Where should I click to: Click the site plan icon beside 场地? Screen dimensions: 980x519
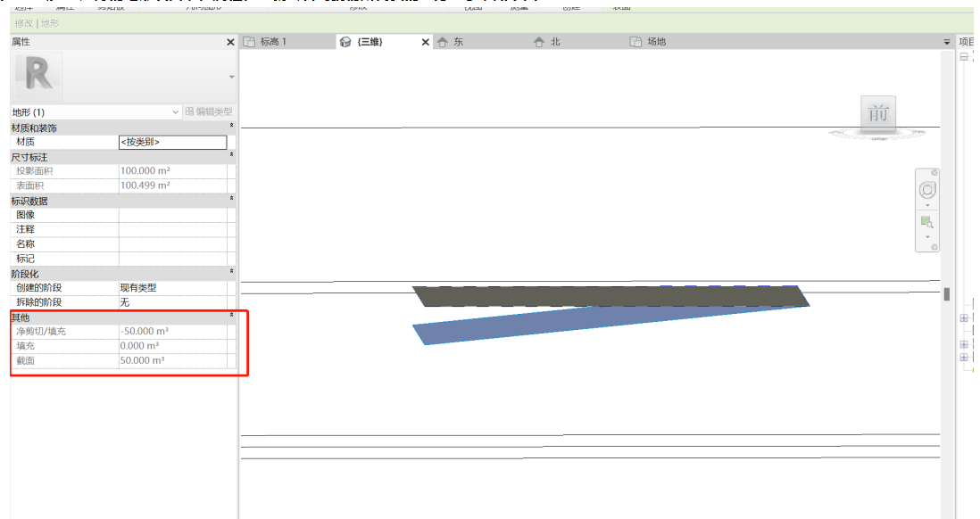coord(635,42)
